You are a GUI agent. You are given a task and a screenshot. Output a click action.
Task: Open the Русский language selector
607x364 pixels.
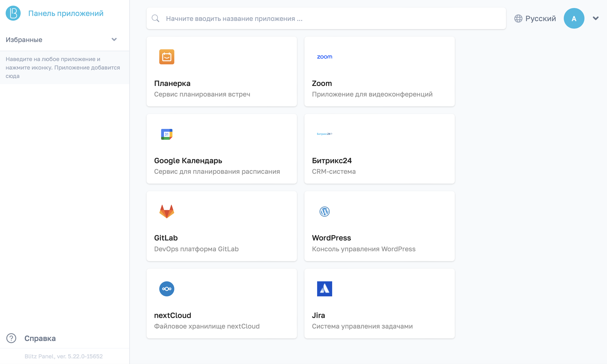535,18
